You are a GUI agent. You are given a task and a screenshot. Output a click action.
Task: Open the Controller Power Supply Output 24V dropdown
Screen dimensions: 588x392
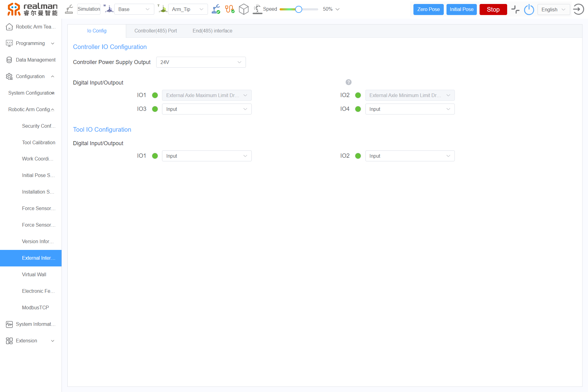[x=201, y=62]
